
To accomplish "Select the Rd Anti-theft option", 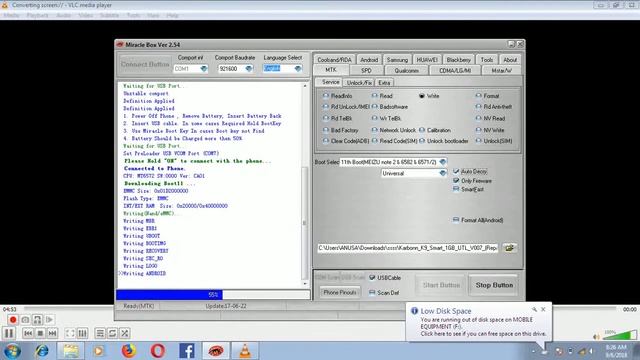I will point(494,107).
